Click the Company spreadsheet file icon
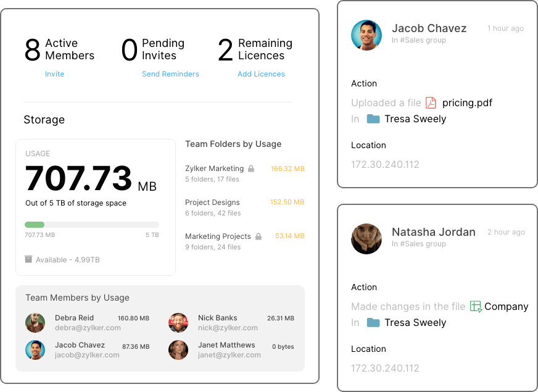This screenshot has height=392, width=538. point(476,307)
